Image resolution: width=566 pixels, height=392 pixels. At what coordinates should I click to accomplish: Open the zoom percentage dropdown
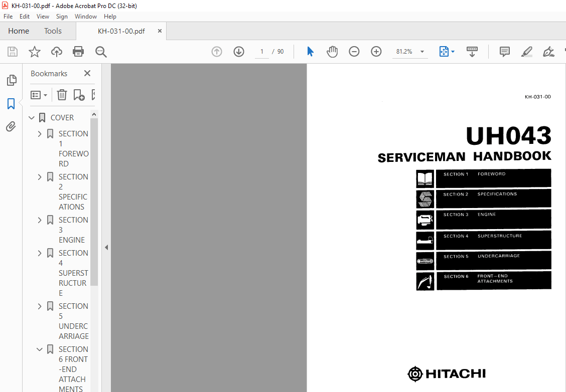click(x=422, y=51)
